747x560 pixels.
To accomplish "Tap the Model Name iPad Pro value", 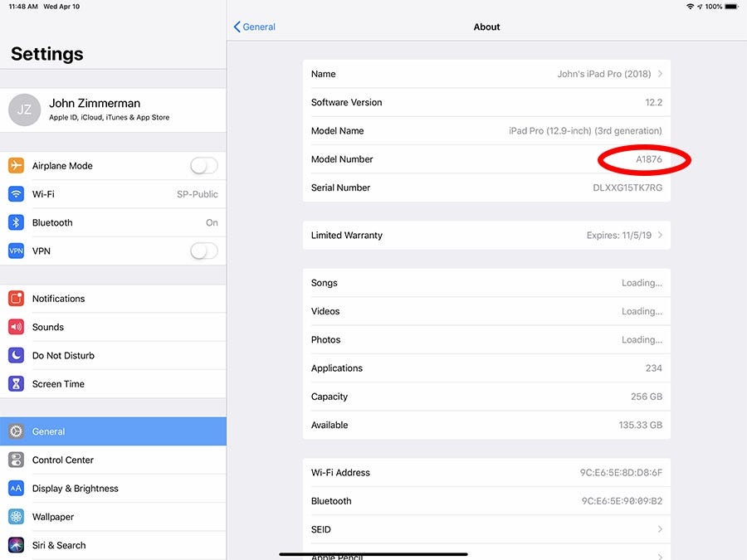I will (585, 131).
